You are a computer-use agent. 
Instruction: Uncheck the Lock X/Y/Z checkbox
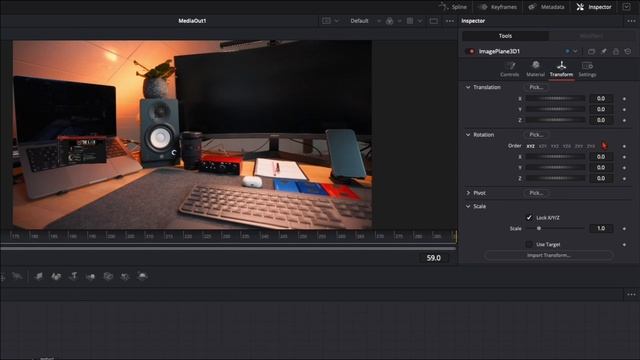click(529, 218)
